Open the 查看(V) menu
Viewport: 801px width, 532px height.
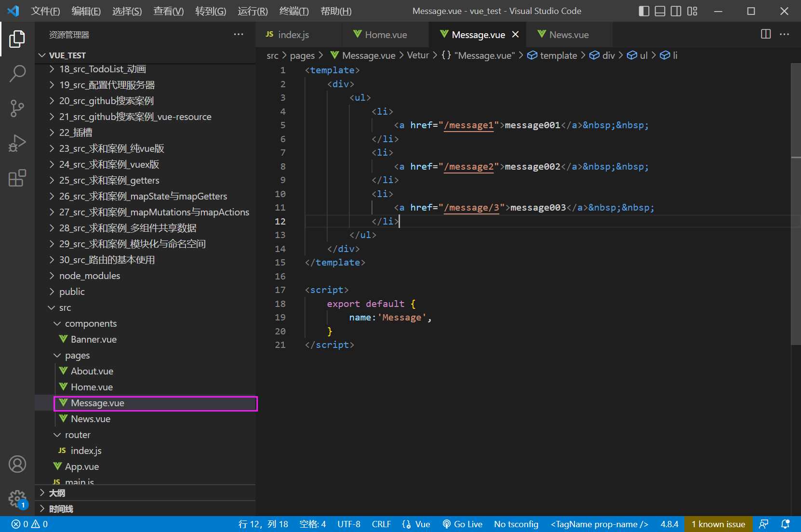click(168, 11)
